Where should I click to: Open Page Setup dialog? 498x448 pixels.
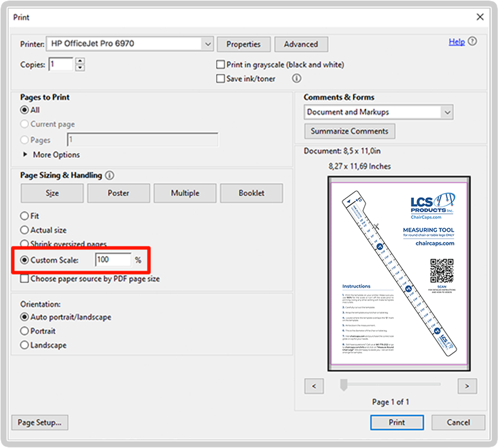tap(40, 423)
